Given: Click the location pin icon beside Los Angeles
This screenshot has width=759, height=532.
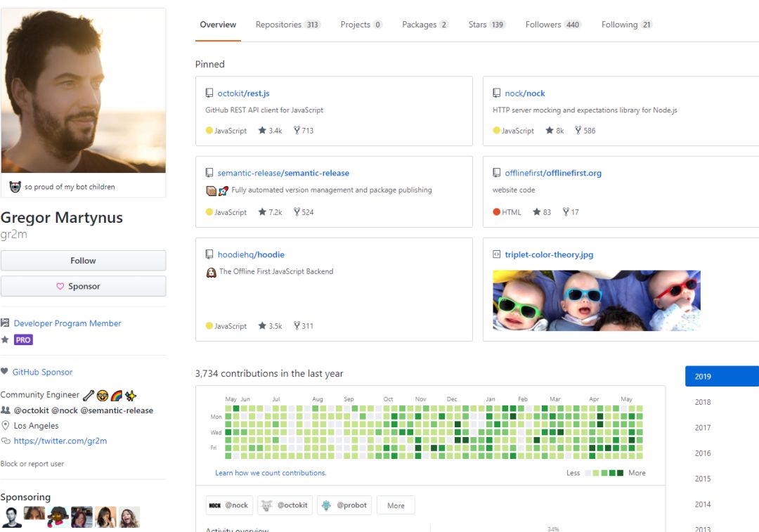Looking at the screenshot, I should click(6, 425).
